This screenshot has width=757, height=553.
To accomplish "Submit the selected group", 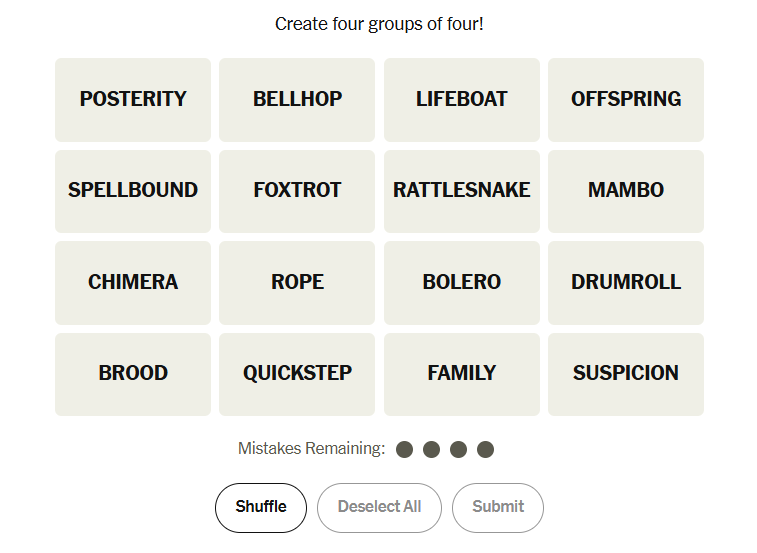I will tap(498, 507).
